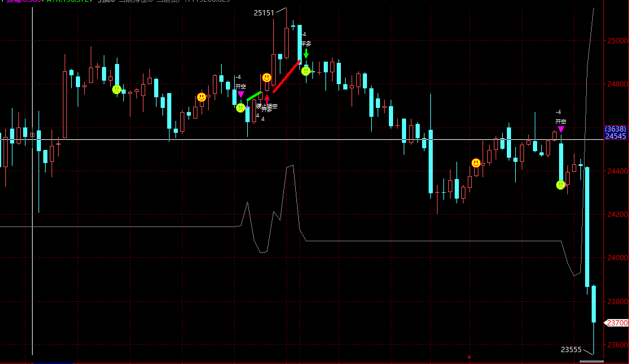Click the 23555 low price label
The height and width of the screenshot is (364, 629).
571,350
